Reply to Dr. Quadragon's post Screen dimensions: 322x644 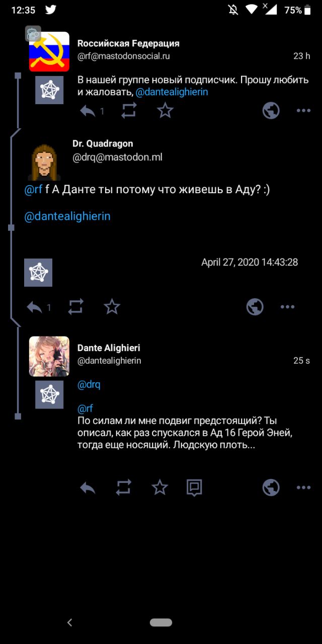pyautogui.click(x=34, y=307)
